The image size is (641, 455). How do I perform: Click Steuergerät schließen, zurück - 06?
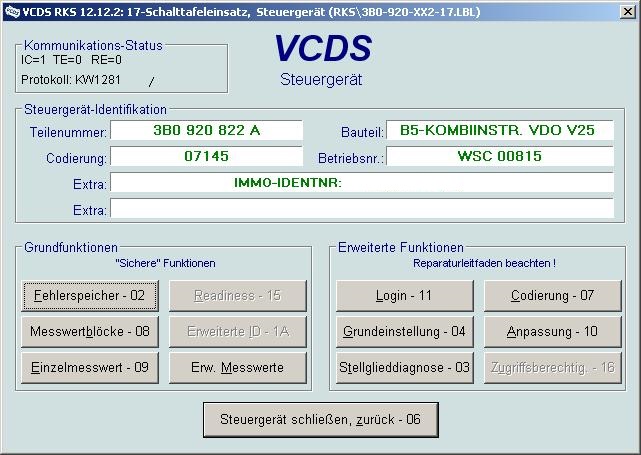coord(320,420)
